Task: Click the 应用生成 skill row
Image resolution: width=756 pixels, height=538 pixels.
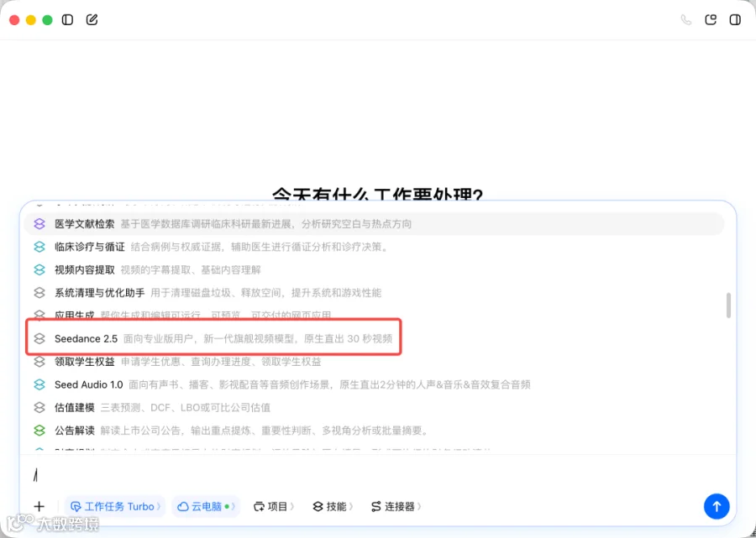Action: tap(374, 316)
